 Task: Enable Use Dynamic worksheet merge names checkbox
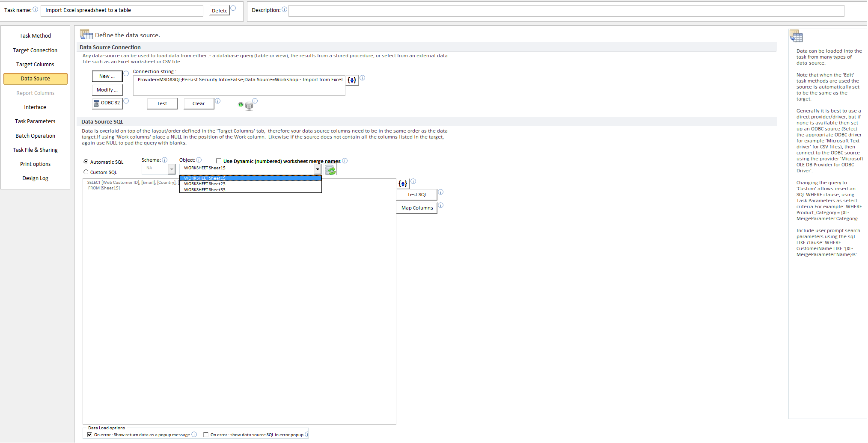[x=219, y=161]
